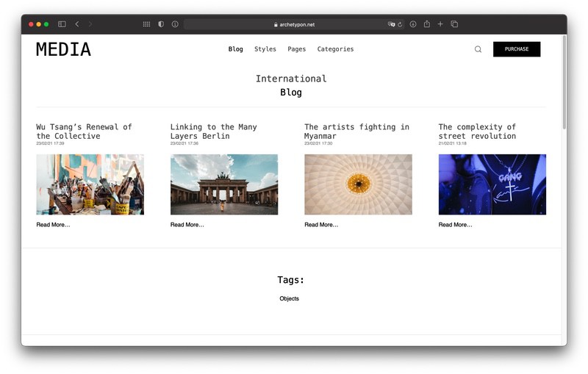Read More under street revolution post
The width and height of the screenshot is (588, 374).
455,225
